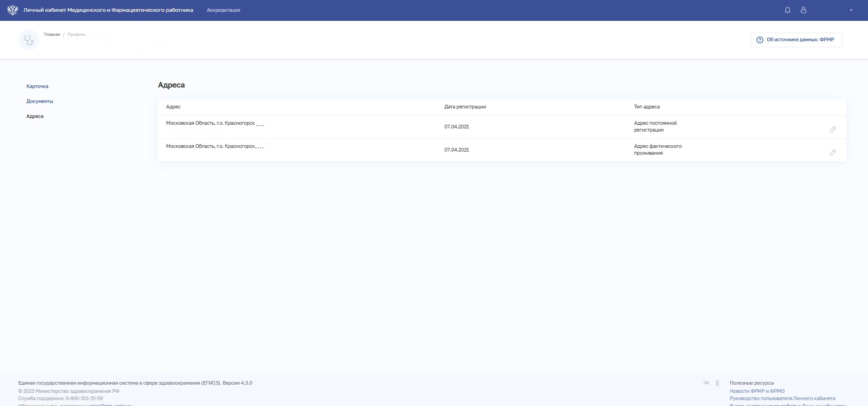
Task: Expand the user account dropdown arrow
Action: pos(851,10)
